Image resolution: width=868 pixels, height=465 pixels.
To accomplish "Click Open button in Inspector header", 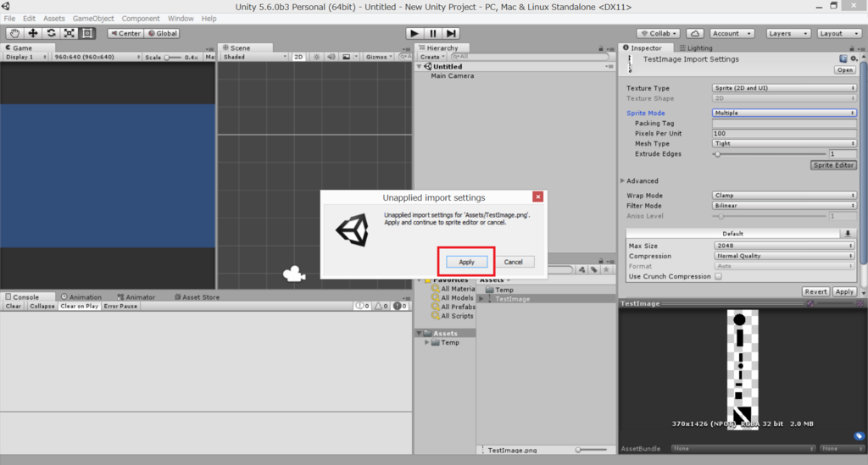I will pos(845,70).
